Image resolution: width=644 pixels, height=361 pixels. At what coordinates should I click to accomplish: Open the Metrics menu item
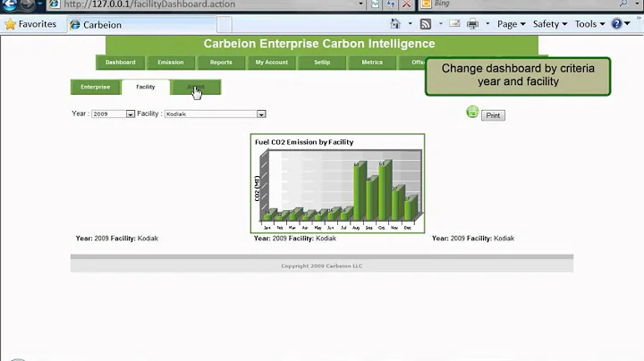click(372, 63)
